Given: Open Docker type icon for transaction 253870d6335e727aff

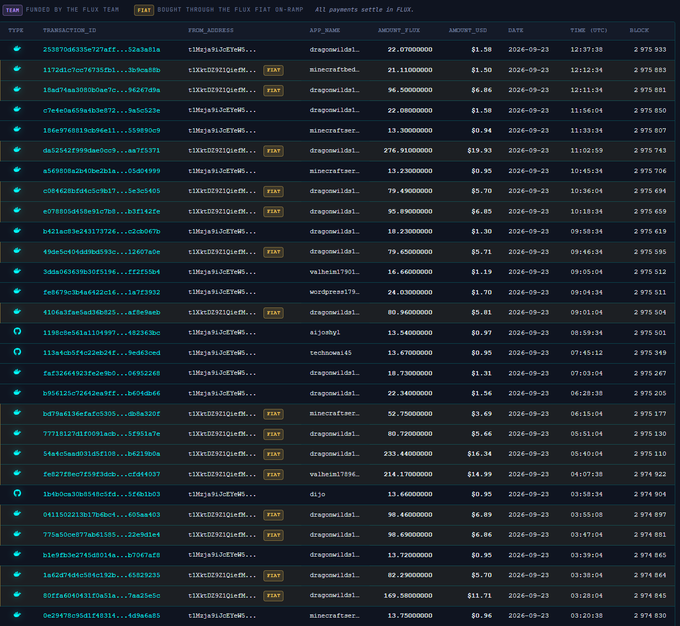Looking at the screenshot, I should pyautogui.click(x=17, y=49).
